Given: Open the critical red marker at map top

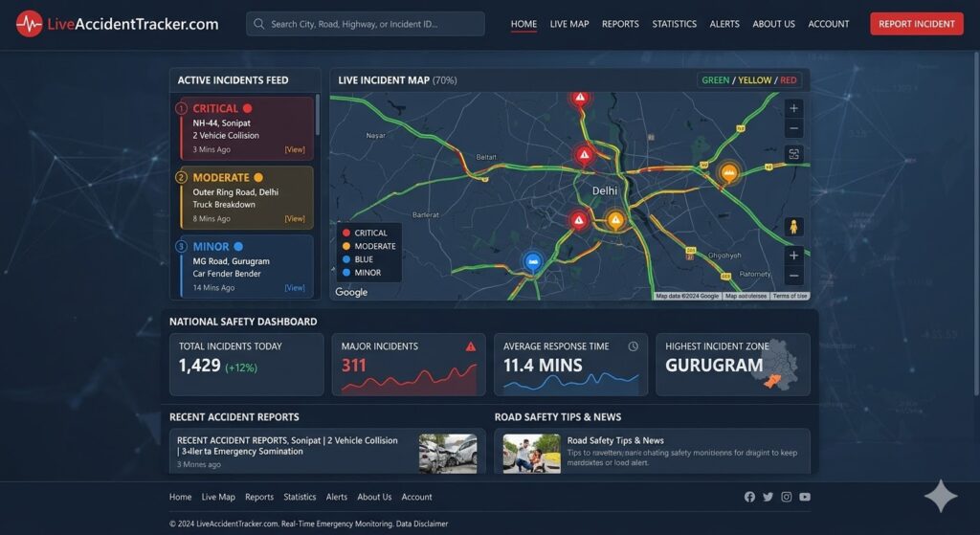Looking at the screenshot, I should 580,99.
